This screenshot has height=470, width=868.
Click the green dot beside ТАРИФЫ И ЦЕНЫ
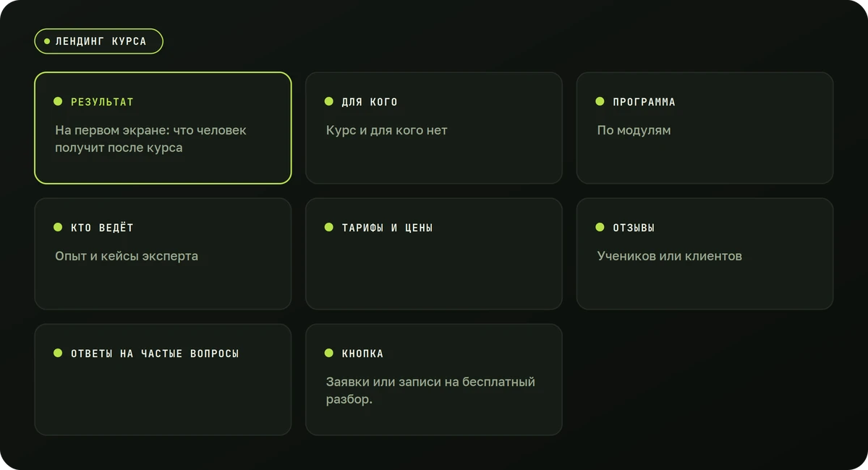328,227
